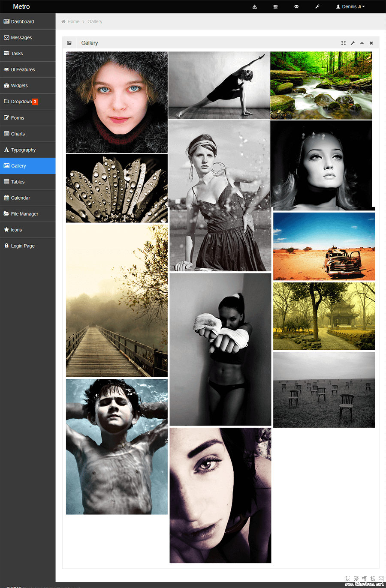Open the wooden bridge in fog photo
The height and width of the screenshot is (588, 386).
tap(117, 301)
